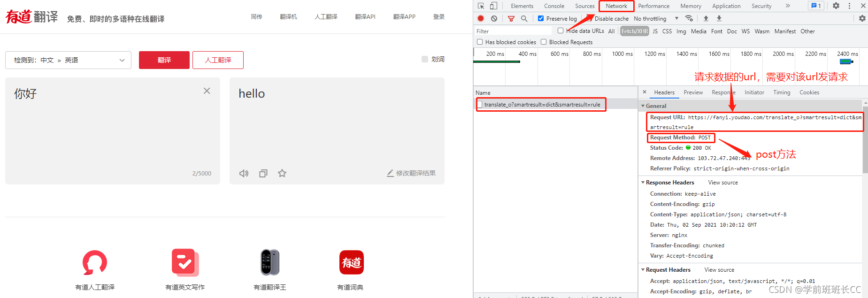The image size is (868, 298).
Task: Open 有道翻译王 device icon
Action: point(270,262)
